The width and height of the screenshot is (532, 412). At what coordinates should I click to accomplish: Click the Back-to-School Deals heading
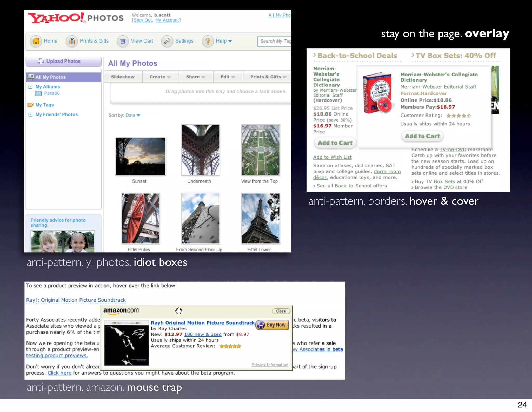point(355,56)
